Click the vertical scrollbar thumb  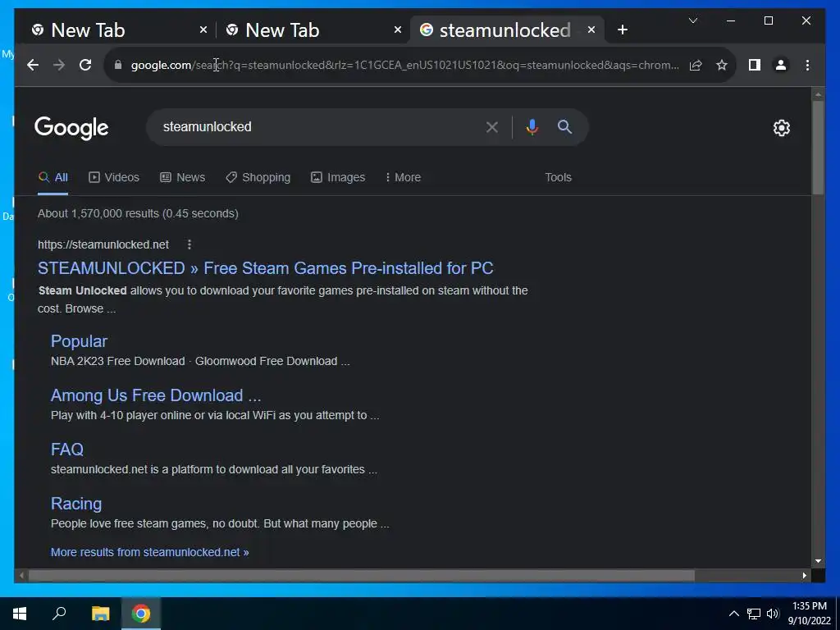click(x=818, y=148)
